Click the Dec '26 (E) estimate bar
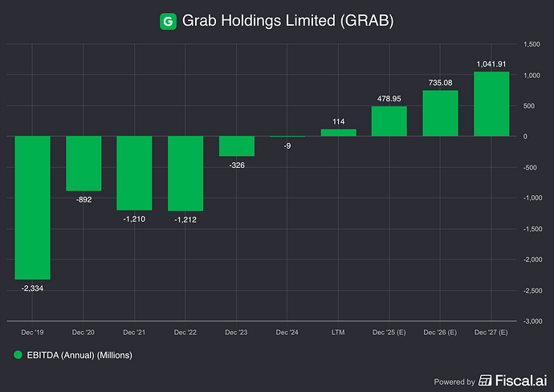 pos(440,113)
